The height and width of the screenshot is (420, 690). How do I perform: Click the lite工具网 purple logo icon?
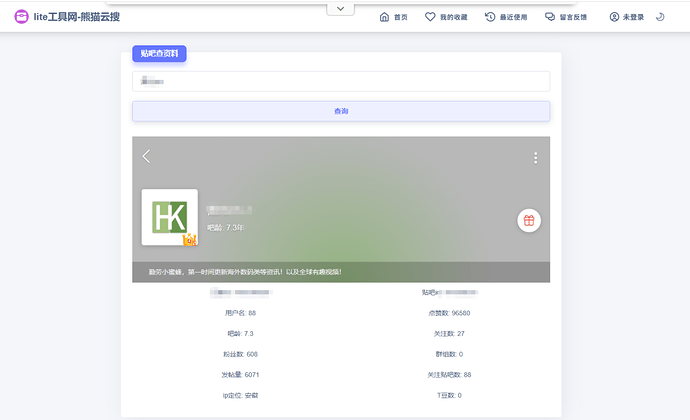(x=21, y=17)
